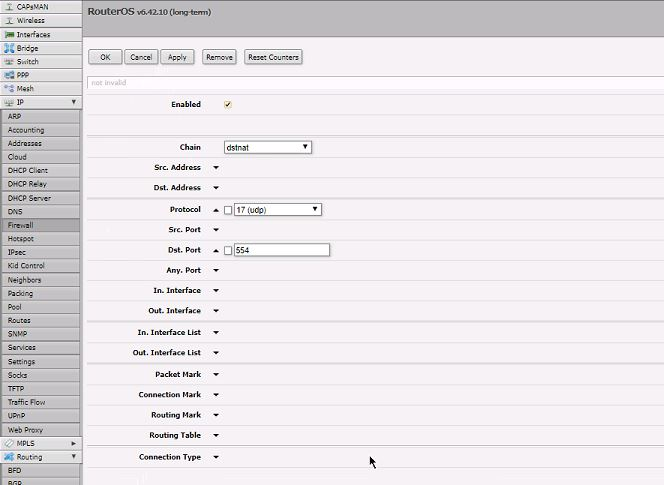
Task: Expand the Routing Table field
Action: (216, 435)
